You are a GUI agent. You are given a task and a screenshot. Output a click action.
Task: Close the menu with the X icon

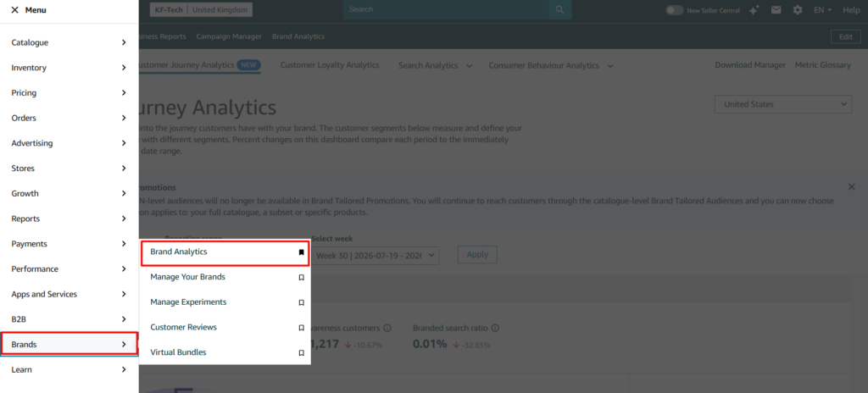(x=15, y=10)
